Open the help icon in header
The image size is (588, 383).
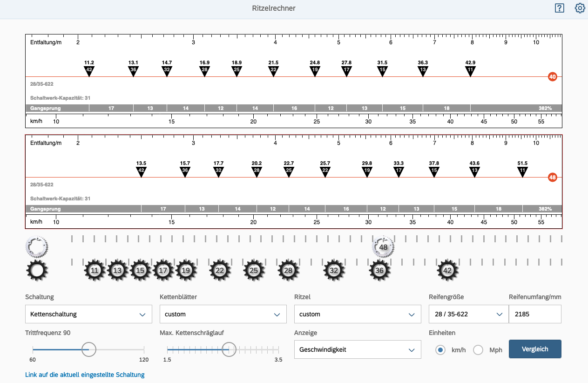click(x=559, y=8)
